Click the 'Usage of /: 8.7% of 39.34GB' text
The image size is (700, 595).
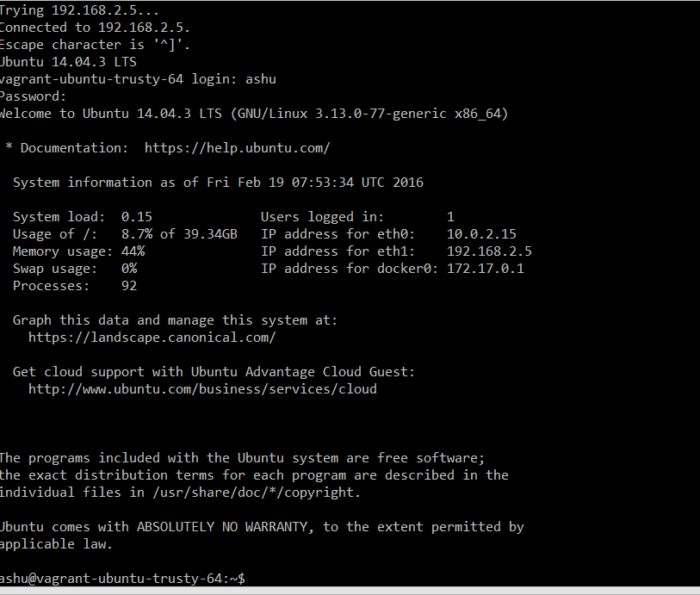(125, 234)
